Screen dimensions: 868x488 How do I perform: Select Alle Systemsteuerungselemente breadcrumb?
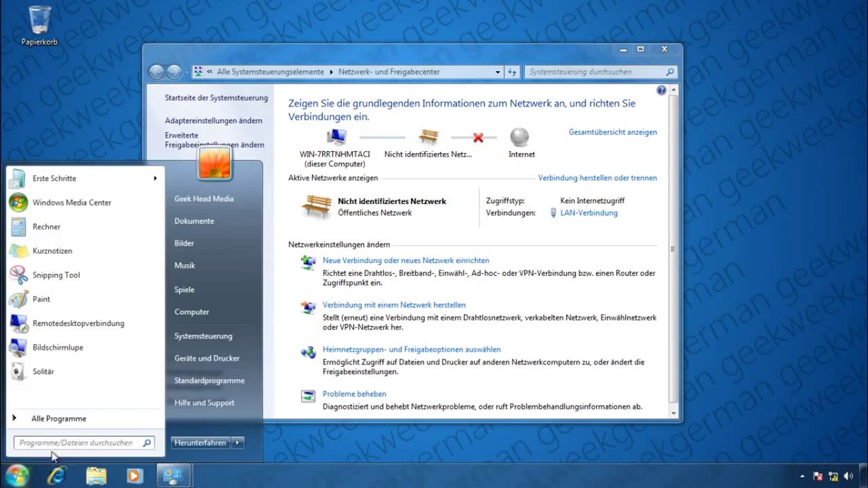coord(271,72)
